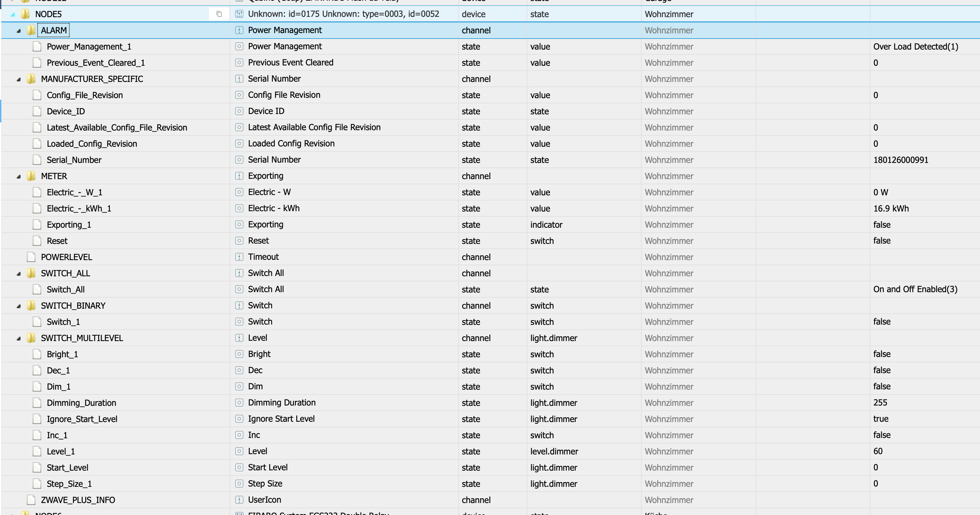
Task: Collapse the NODE5 device tree
Action: (x=13, y=15)
